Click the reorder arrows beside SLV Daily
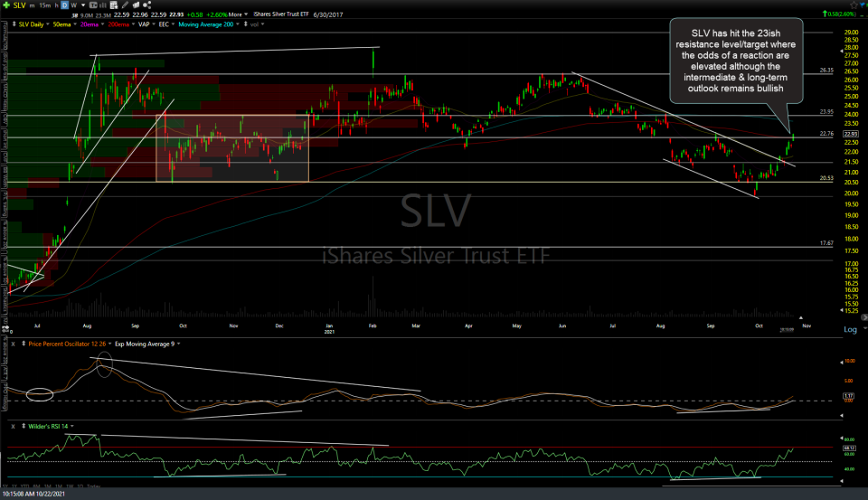The image size is (868, 500). (14, 24)
